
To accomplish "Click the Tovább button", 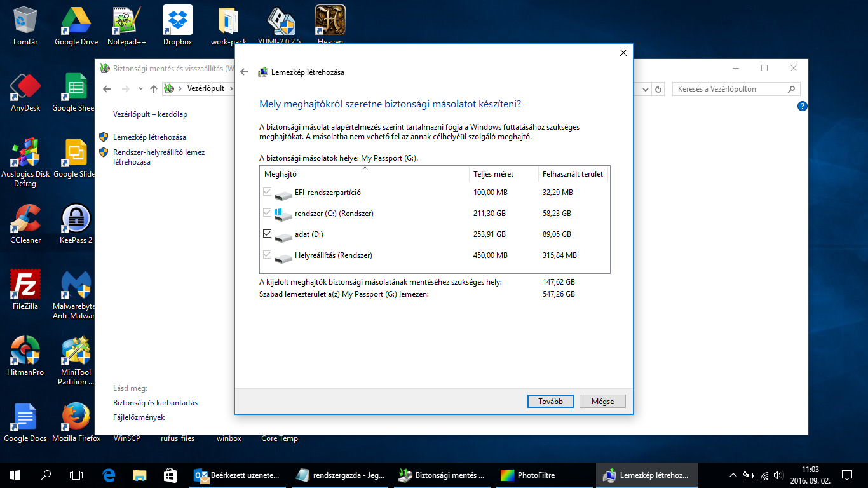I will tap(550, 402).
